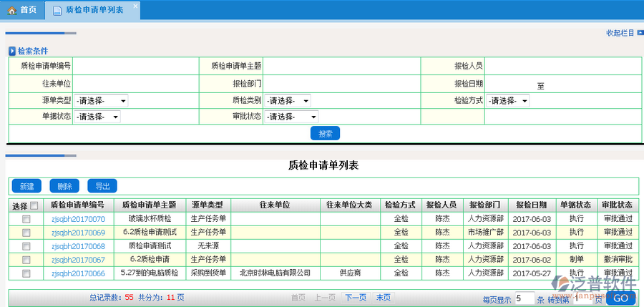Expand the 质检类别 dropdown
The image size is (644, 307).
288,102
